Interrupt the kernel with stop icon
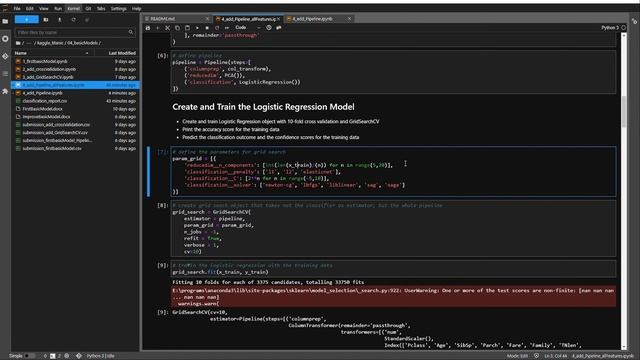 (x=207, y=28)
